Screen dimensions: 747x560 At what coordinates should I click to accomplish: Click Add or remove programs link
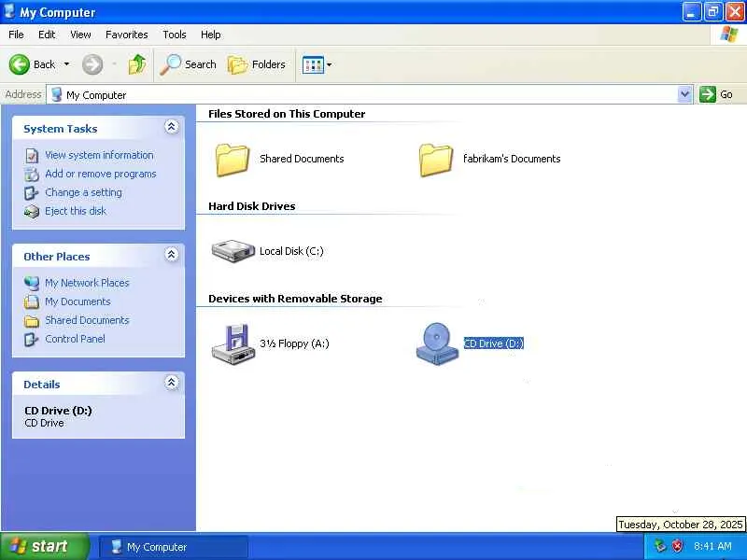101,174
